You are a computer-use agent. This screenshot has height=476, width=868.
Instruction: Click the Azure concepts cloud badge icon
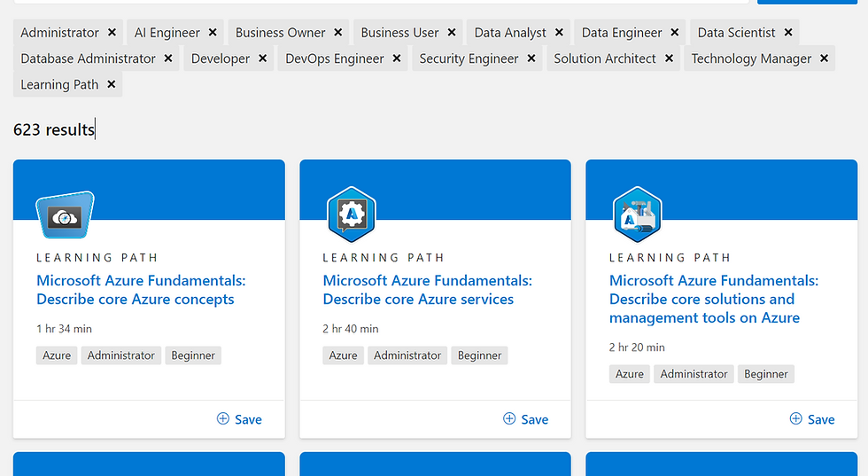[65, 215]
